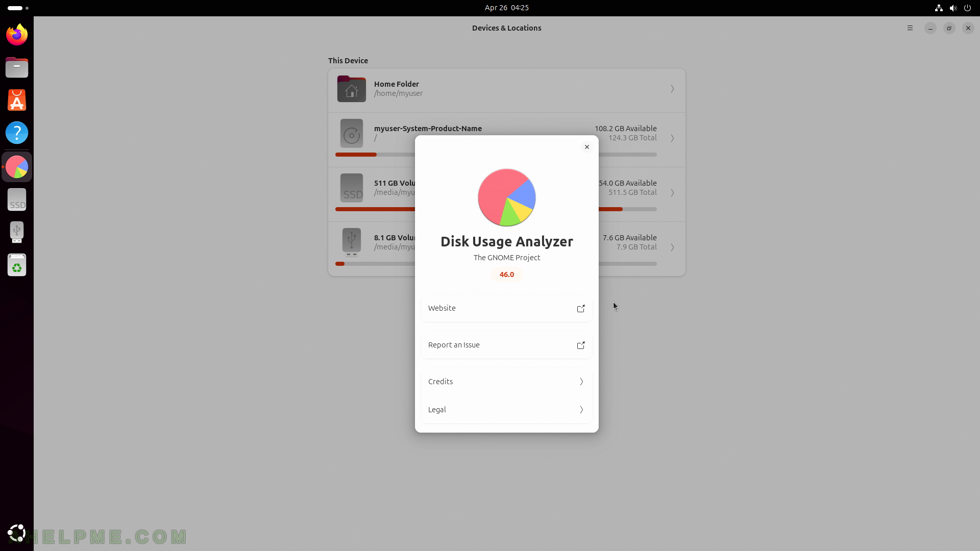Open Ubuntu App Center in the dock

17,100
